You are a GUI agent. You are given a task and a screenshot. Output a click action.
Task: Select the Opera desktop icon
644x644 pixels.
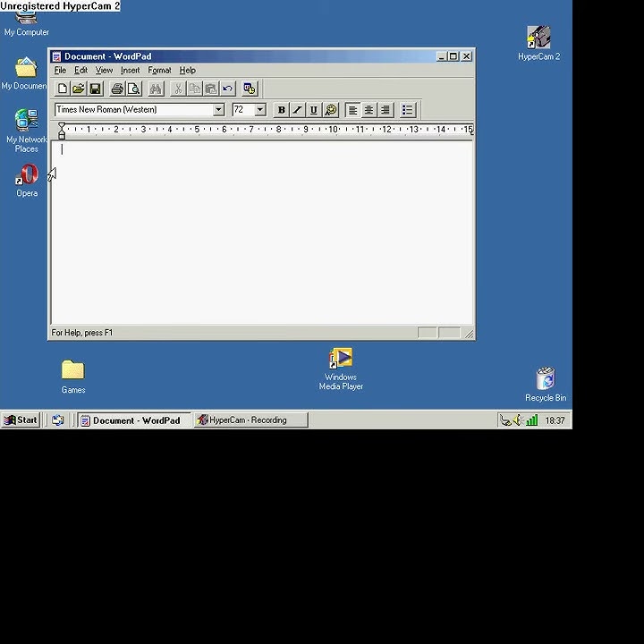point(27,180)
